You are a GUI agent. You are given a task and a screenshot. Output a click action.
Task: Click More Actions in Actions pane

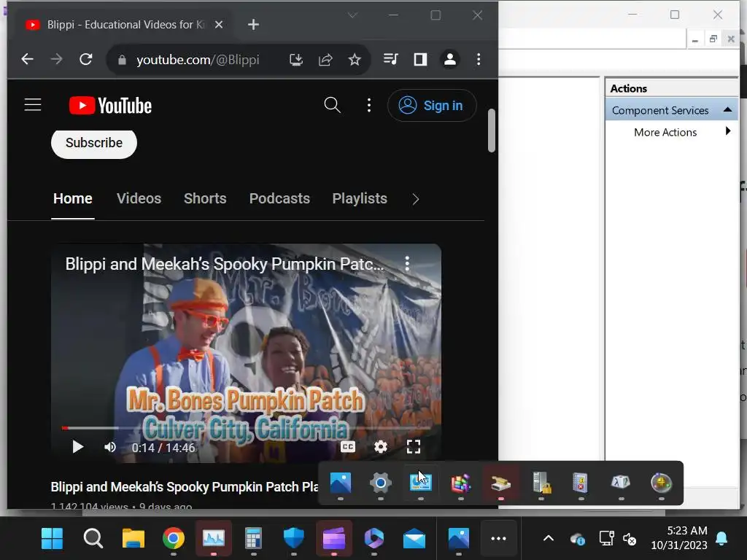(x=665, y=133)
